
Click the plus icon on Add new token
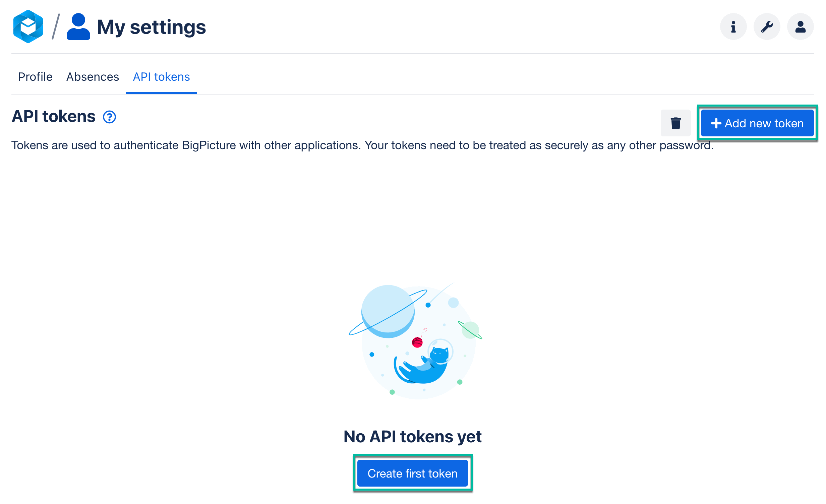(x=716, y=123)
